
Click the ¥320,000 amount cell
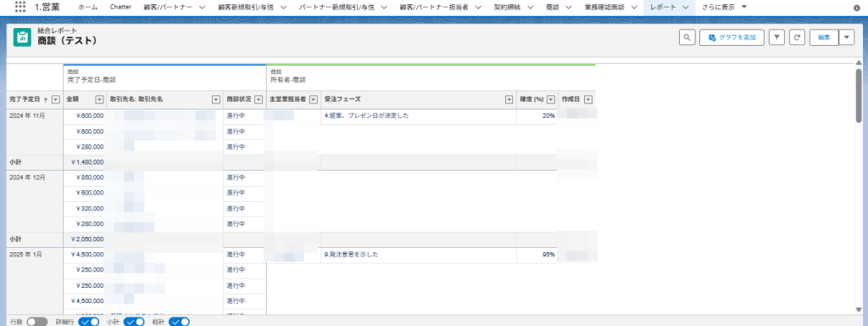90,209
